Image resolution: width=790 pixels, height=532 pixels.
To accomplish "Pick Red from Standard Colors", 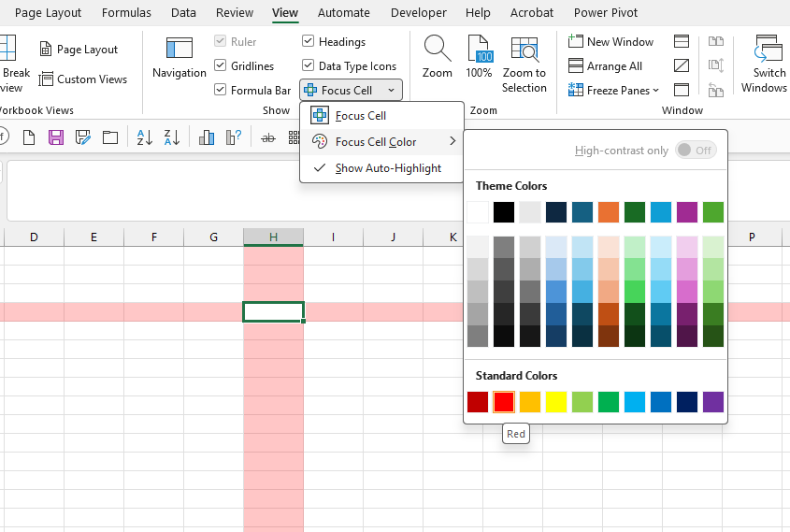I will pyautogui.click(x=504, y=402).
